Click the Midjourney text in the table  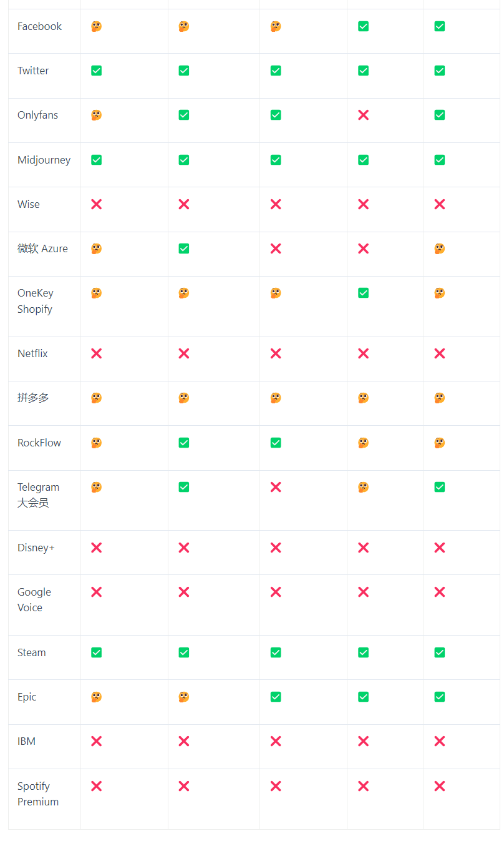pyautogui.click(x=44, y=160)
